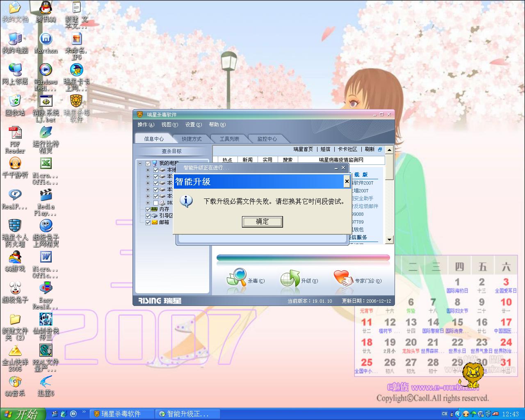Select Windows Media Player desktop icon
The image size is (525, 420).
(x=46, y=77)
